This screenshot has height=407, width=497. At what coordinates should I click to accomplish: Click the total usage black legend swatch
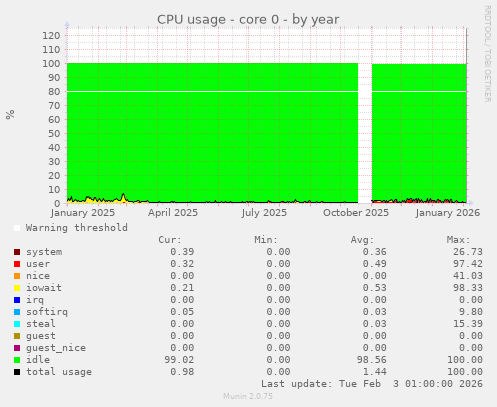17,372
